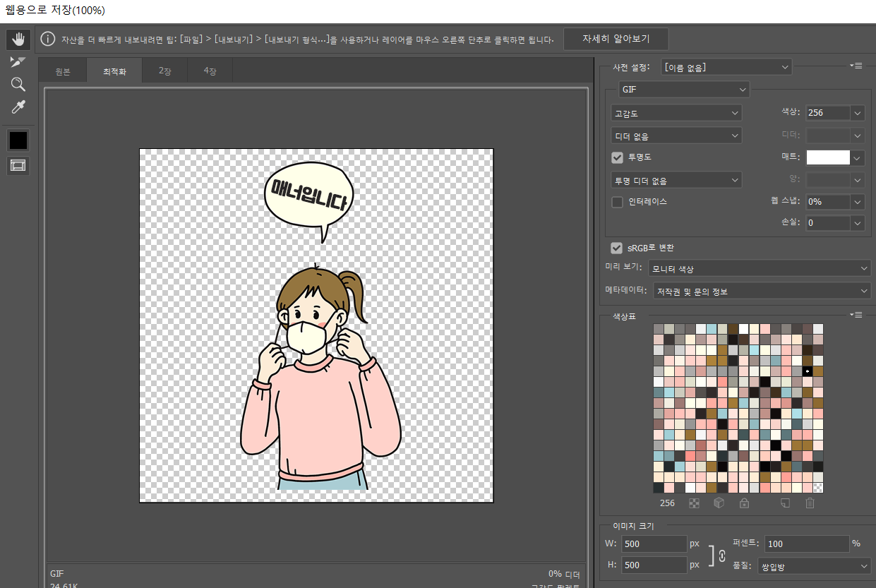Uncheck the sRGB로 변환 option

[617, 248]
